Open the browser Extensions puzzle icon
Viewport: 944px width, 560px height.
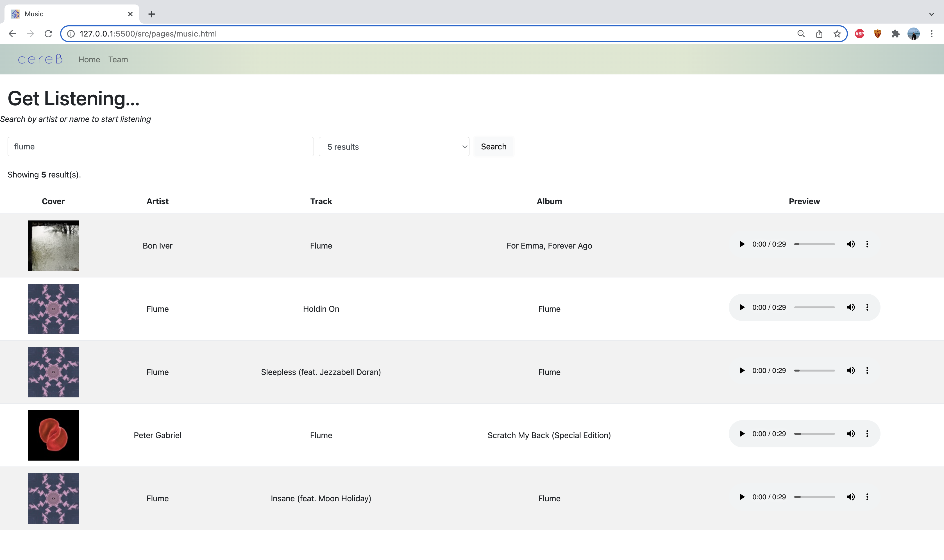(895, 34)
